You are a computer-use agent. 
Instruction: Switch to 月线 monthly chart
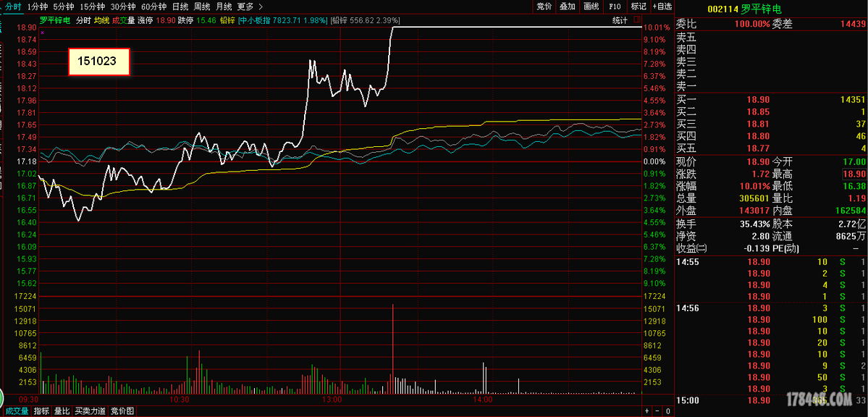(x=224, y=7)
